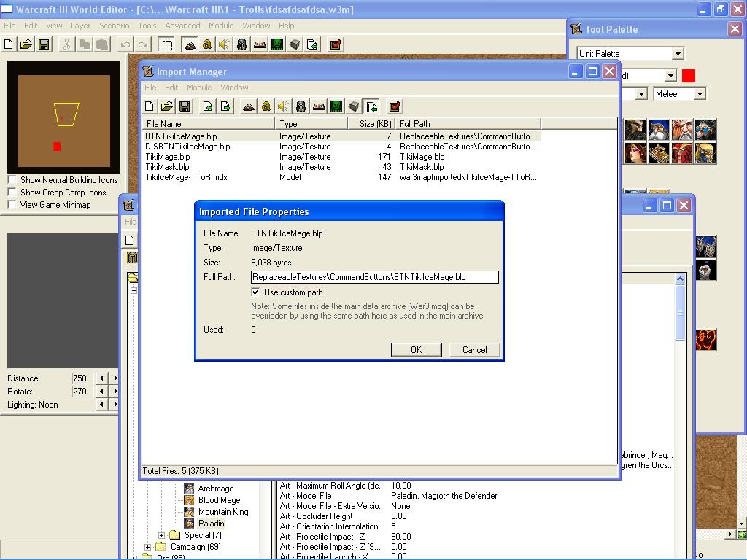Sort by Size (KB) column header
The image size is (747, 560).
pyautogui.click(x=372, y=124)
